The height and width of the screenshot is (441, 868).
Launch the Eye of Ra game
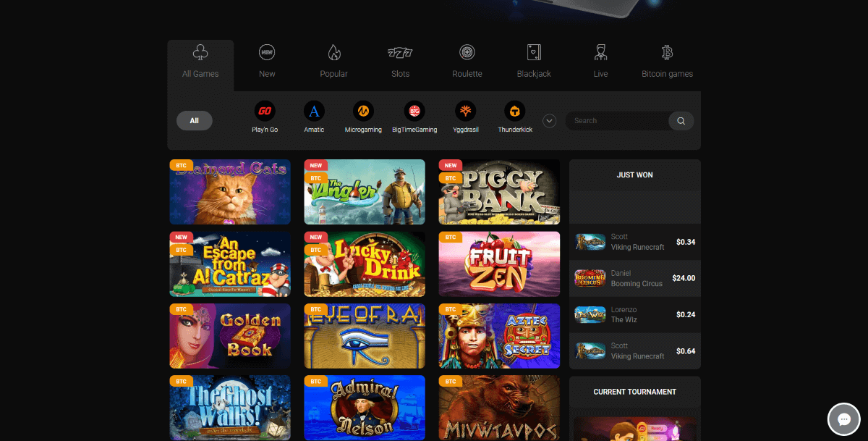(x=365, y=336)
